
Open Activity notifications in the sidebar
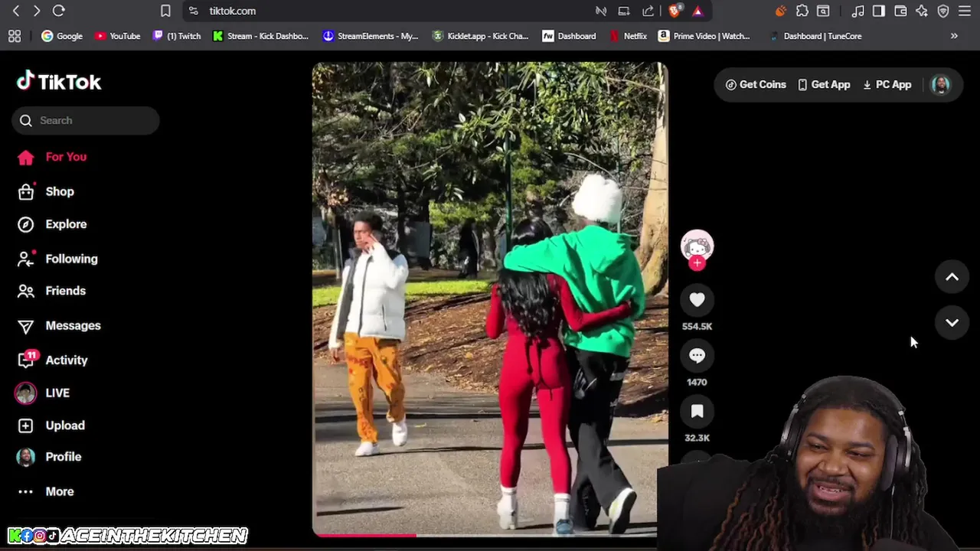[x=53, y=360]
